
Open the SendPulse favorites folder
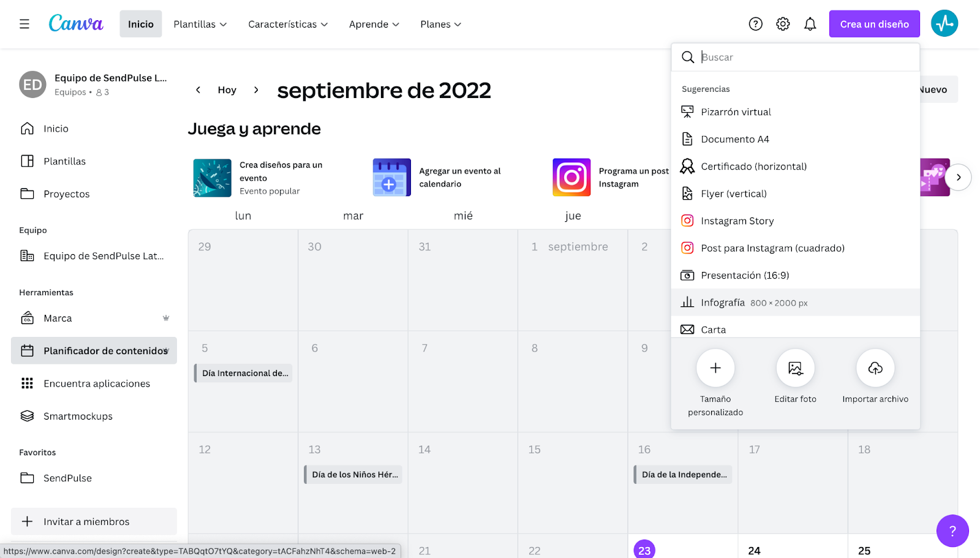tap(94, 478)
